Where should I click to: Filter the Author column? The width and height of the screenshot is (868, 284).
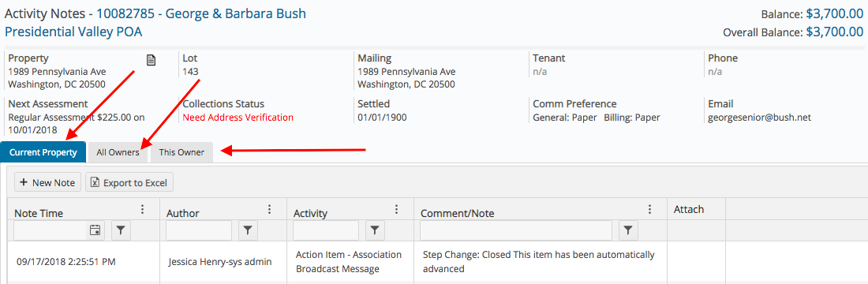[x=248, y=231]
